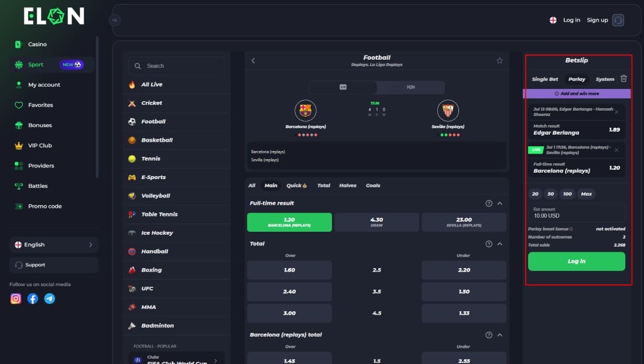This screenshot has height=364, width=644.
Task: Select the Single Bet tab
Action: (x=545, y=79)
